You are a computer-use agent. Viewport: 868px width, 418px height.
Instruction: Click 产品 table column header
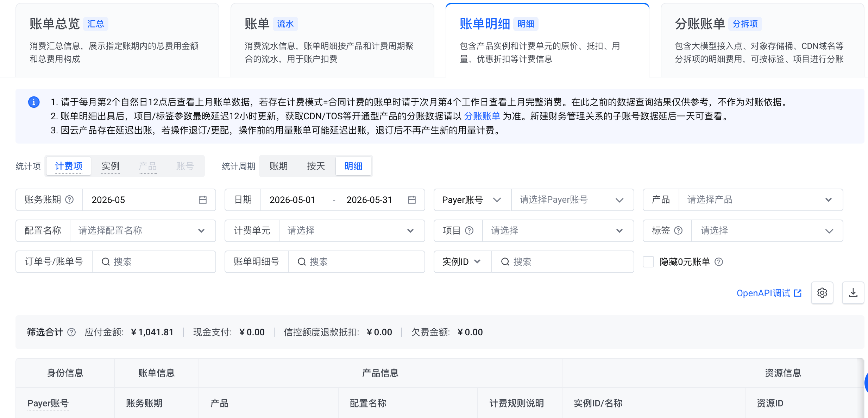[219, 403]
